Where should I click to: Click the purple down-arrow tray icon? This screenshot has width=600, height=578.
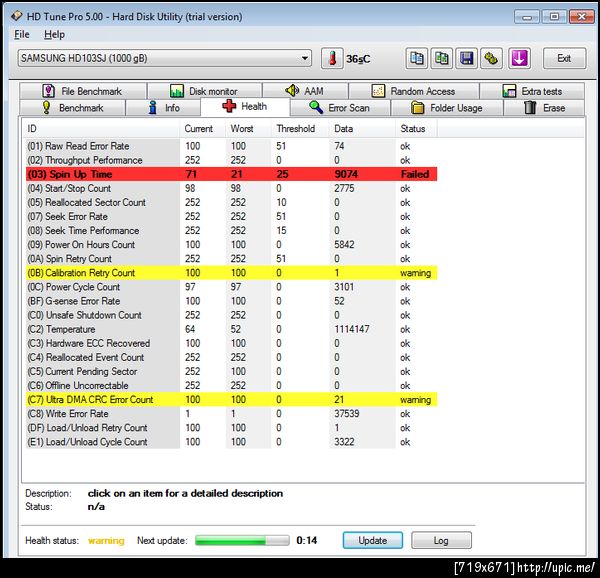point(519,59)
